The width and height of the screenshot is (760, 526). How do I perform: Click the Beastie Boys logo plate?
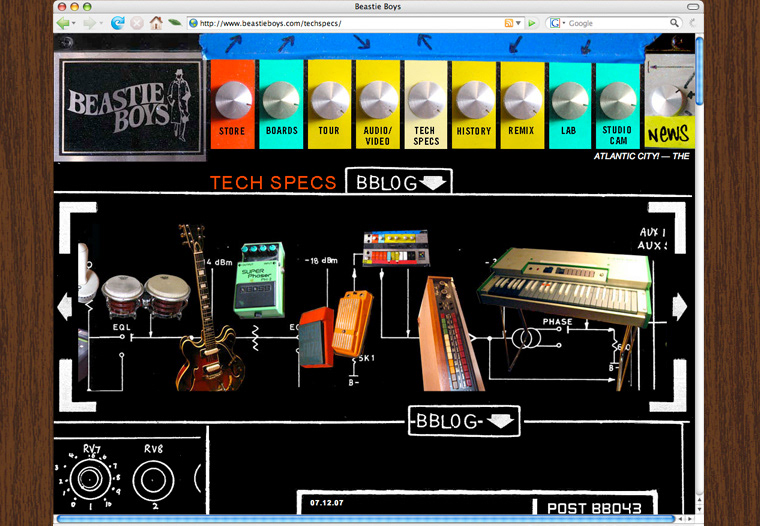[130, 106]
